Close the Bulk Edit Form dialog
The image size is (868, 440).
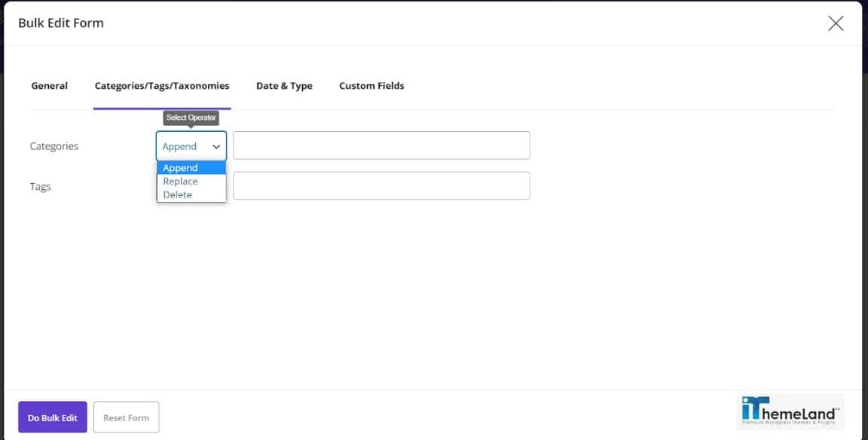pos(835,23)
